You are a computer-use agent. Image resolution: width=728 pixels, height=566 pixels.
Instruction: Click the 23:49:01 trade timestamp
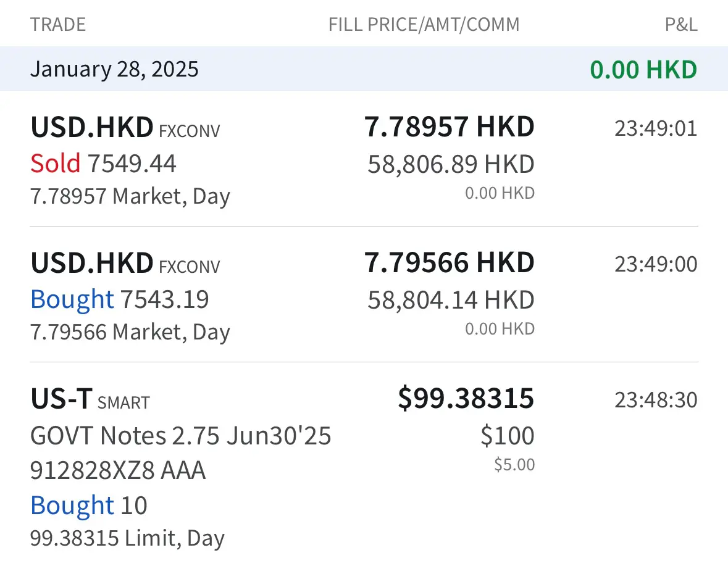tap(655, 128)
